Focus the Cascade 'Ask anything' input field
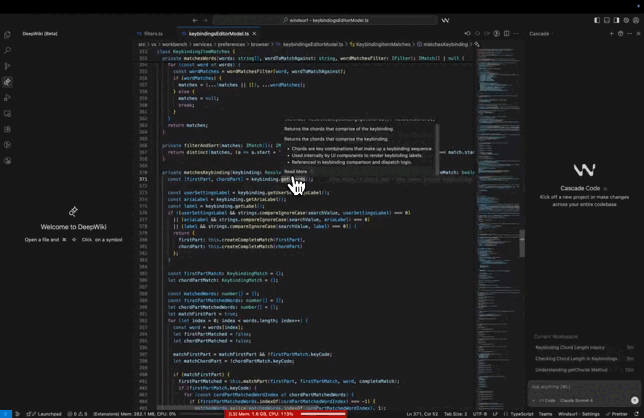 [583, 387]
